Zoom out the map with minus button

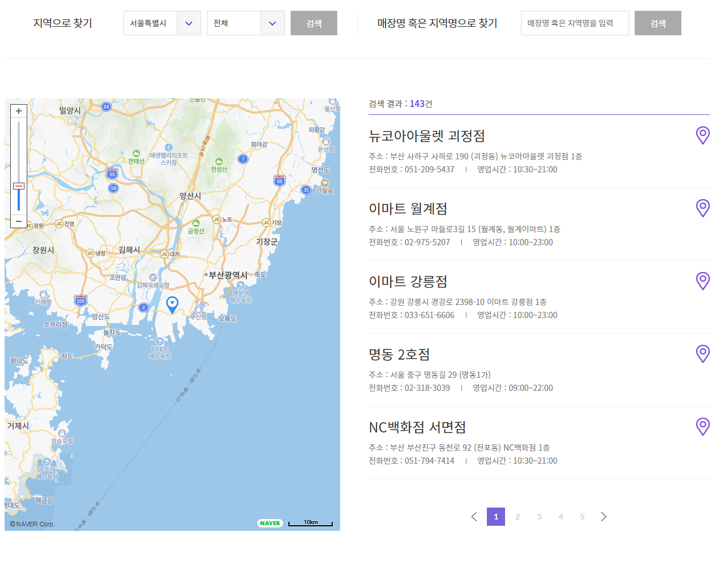tap(19, 221)
